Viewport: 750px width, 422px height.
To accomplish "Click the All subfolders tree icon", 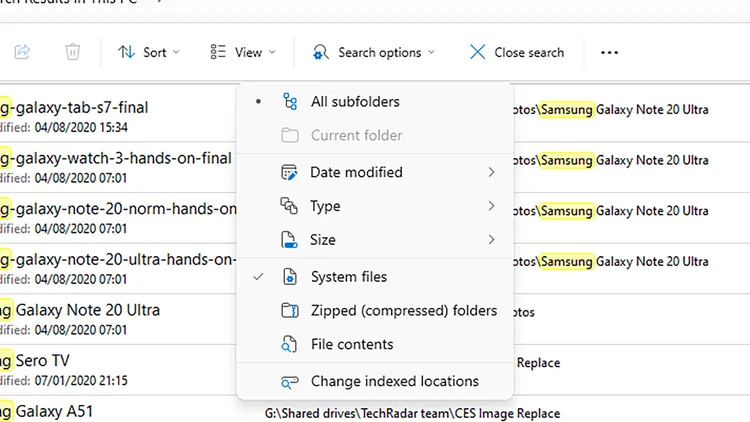I will click(x=290, y=102).
